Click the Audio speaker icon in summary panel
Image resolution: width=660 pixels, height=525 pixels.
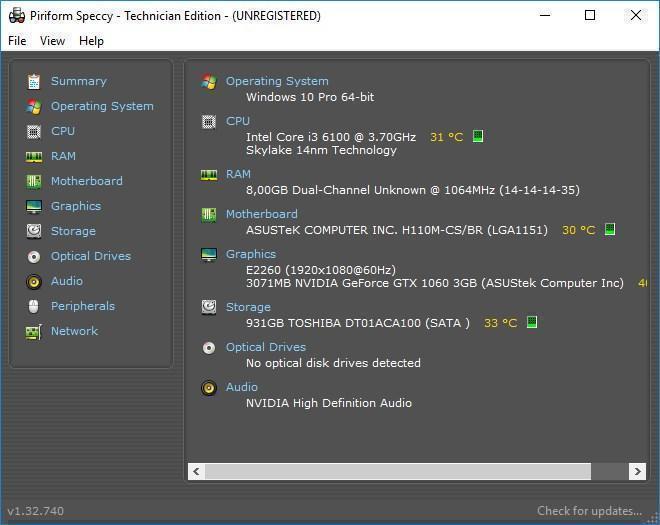tap(209, 388)
